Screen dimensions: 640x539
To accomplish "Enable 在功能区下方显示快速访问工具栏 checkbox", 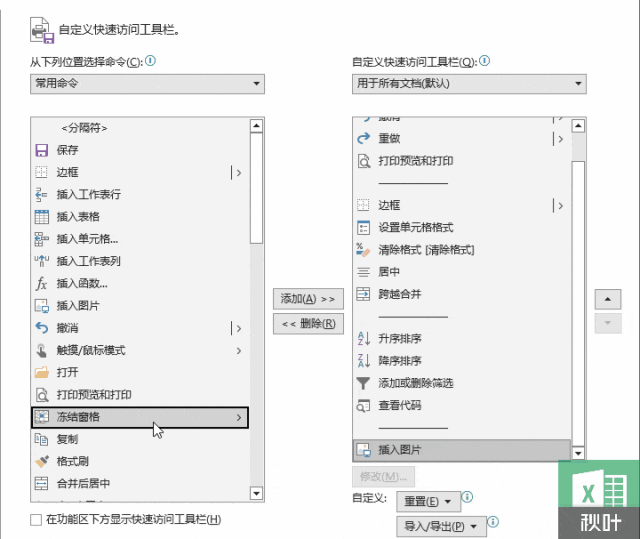I will pos(36,520).
